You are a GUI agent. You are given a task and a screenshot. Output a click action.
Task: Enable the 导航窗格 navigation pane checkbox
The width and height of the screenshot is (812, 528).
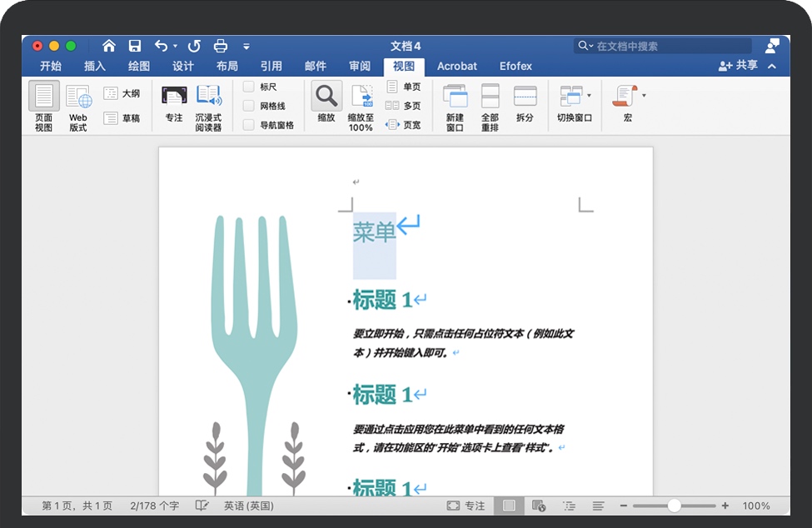249,125
